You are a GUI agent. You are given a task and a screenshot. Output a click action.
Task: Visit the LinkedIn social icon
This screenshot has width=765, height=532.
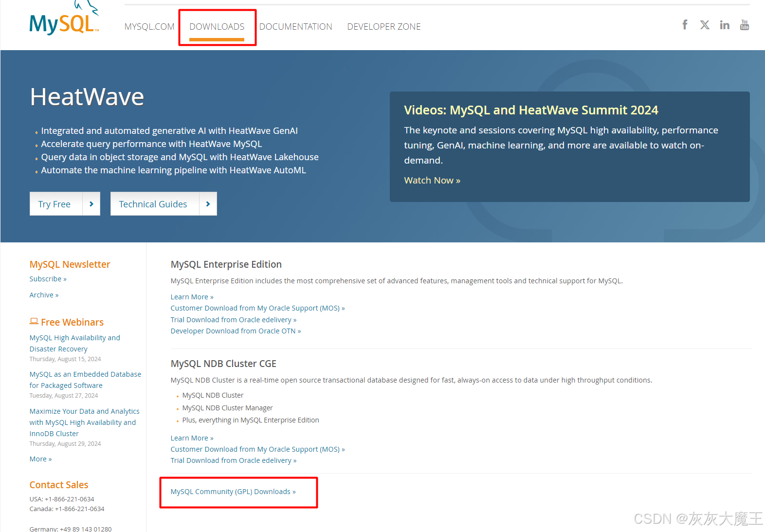pyautogui.click(x=725, y=25)
